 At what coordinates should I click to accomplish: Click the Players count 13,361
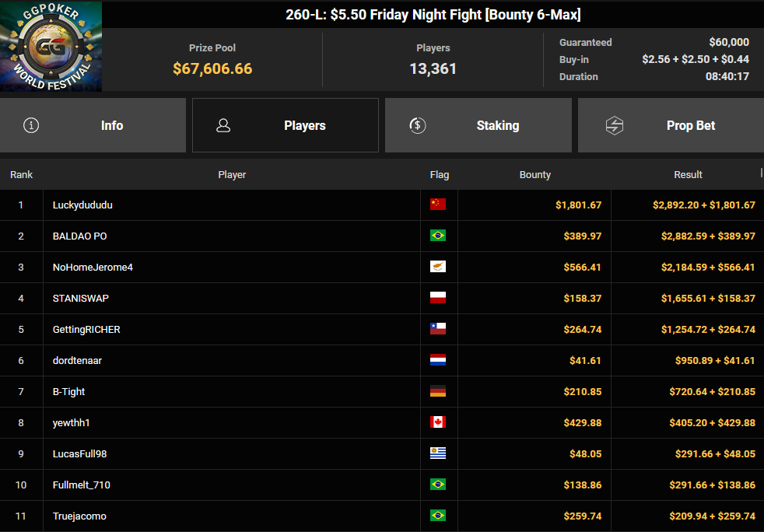tap(433, 68)
